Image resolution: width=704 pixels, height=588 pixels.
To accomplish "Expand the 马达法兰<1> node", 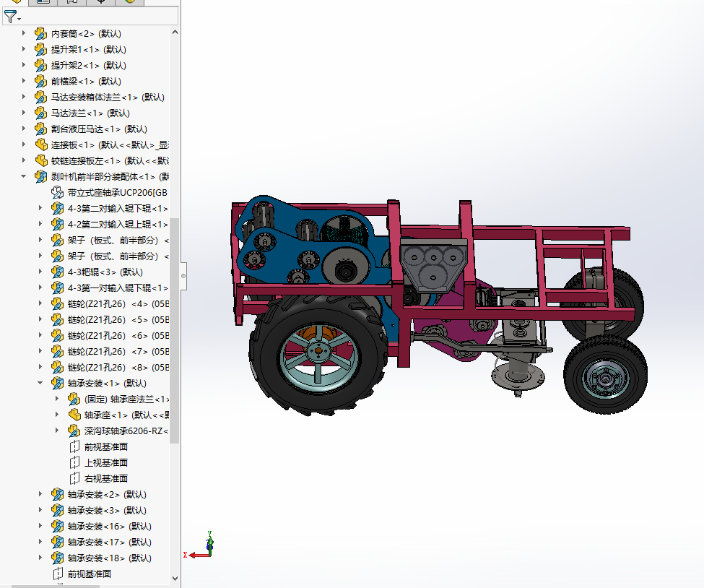I will [22, 113].
